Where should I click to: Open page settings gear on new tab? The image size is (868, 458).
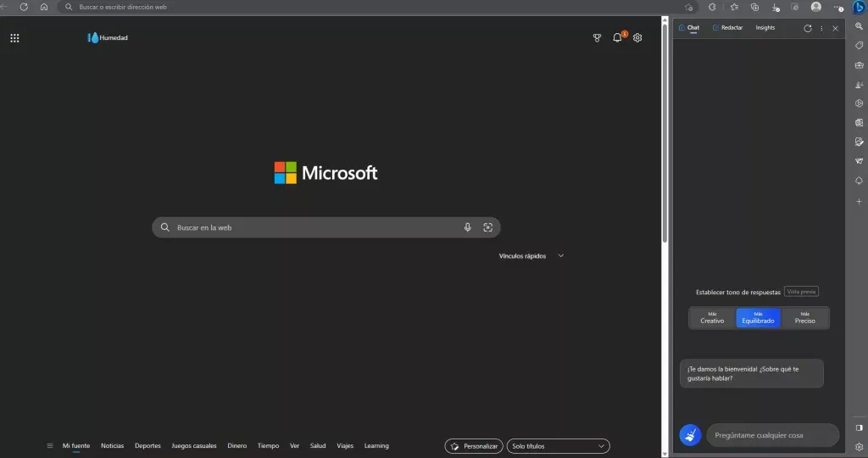pos(637,37)
